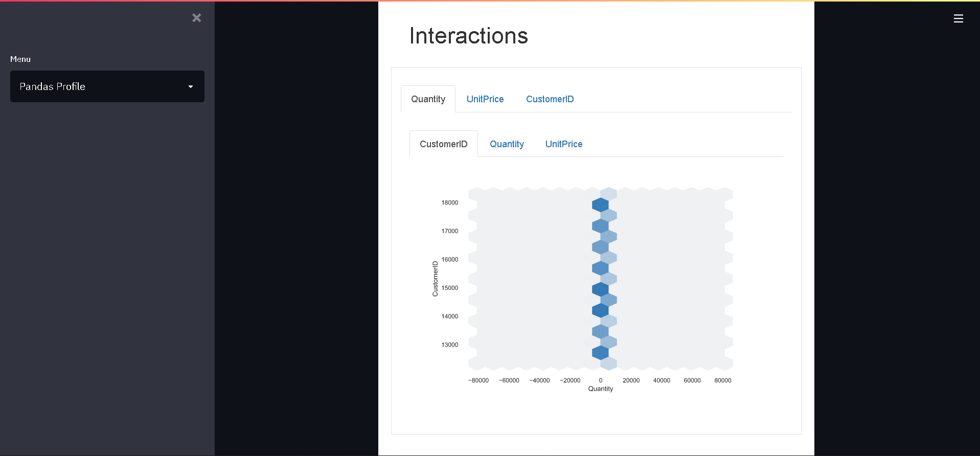The width and height of the screenshot is (980, 456).
Task: Open the Pandas Profile menu dropdown
Action: click(x=107, y=86)
